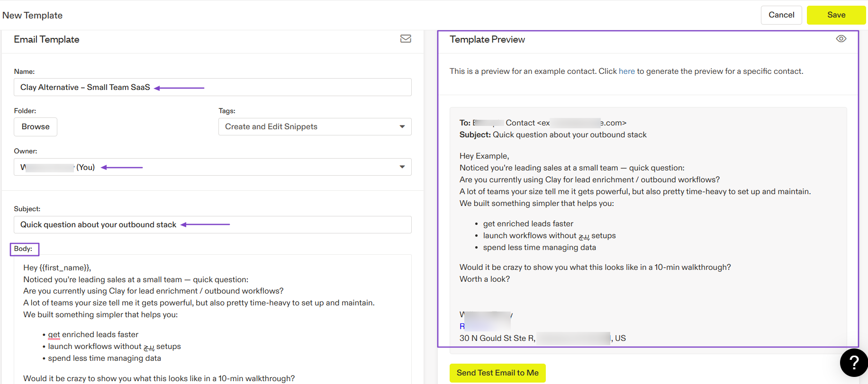Open the Owner dropdown arrow
Viewport: 868px width, 384px height.
(402, 167)
